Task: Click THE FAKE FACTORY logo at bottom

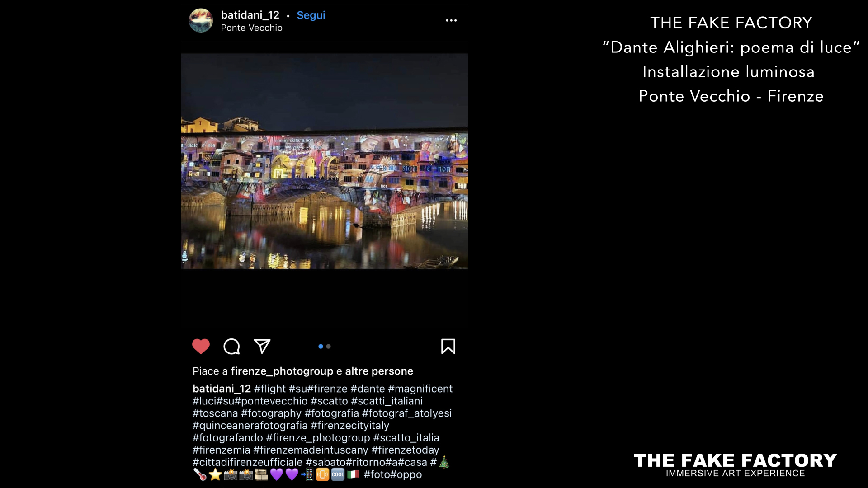Action: [735, 465]
